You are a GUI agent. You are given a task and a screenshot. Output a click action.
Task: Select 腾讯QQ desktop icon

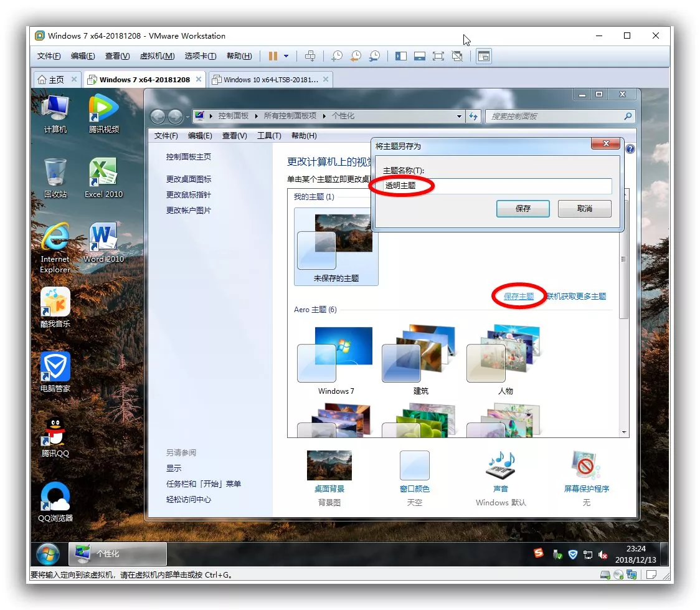pyautogui.click(x=55, y=437)
